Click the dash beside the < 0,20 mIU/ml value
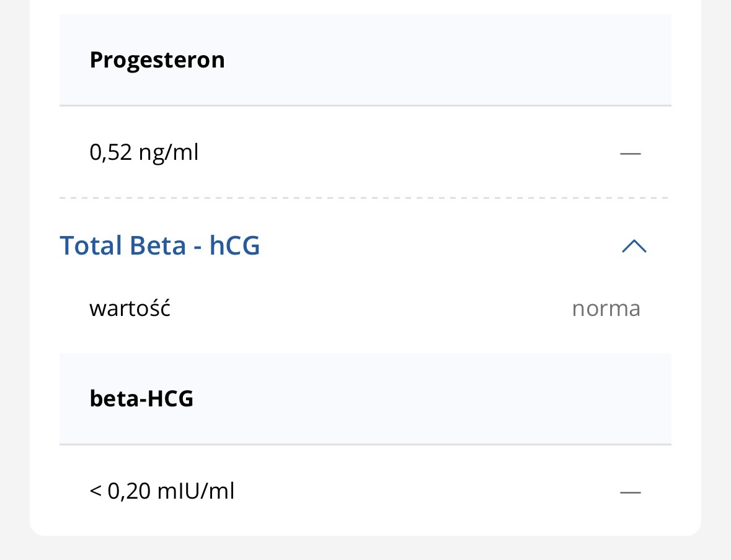The width and height of the screenshot is (731, 560). (630, 492)
